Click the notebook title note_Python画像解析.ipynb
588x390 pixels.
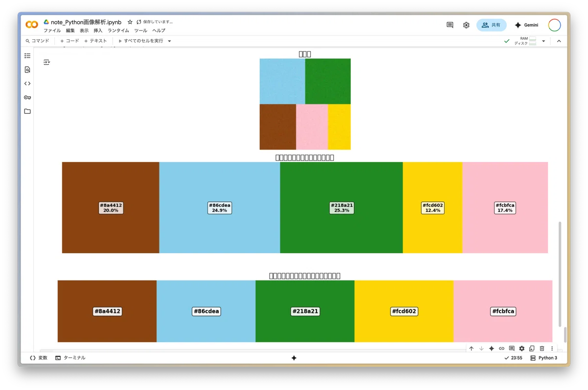point(86,22)
